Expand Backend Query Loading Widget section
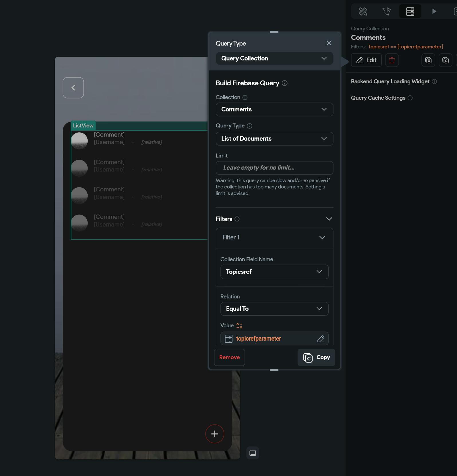 [390, 82]
